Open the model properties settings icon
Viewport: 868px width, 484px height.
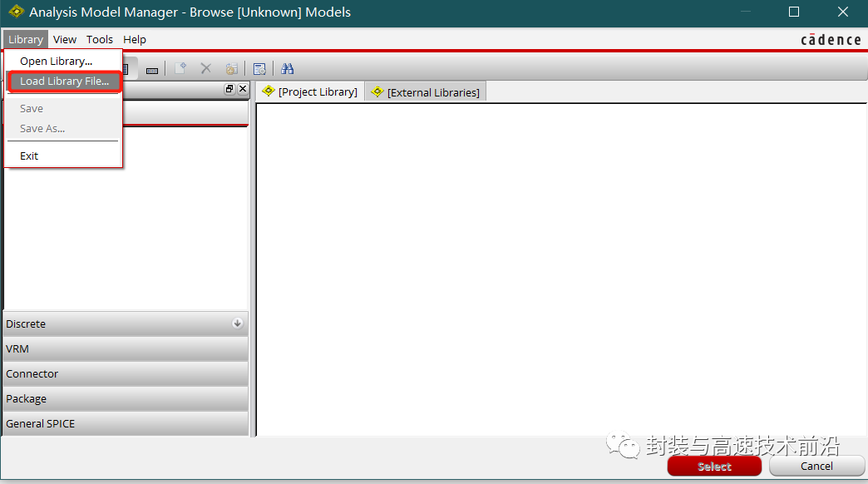pyautogui.click(x=259, y=69)
